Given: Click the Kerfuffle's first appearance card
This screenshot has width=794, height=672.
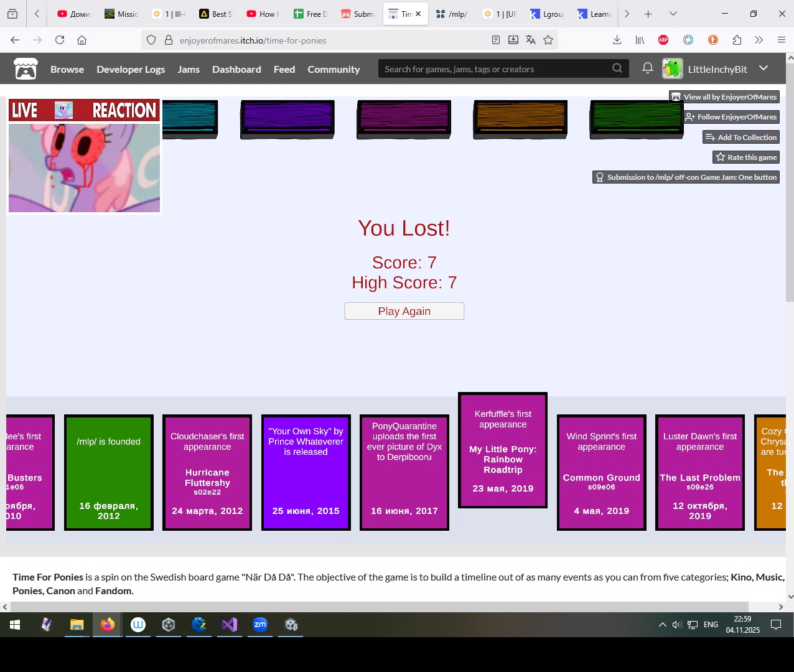Looking at the screenshot, I should point(503,450).
